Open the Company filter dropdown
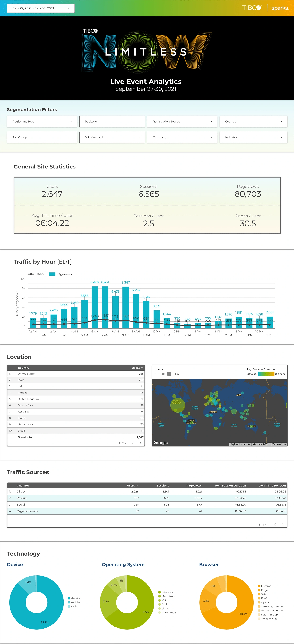This screenshot has height=644, width=294. click(x=182, y=137)
